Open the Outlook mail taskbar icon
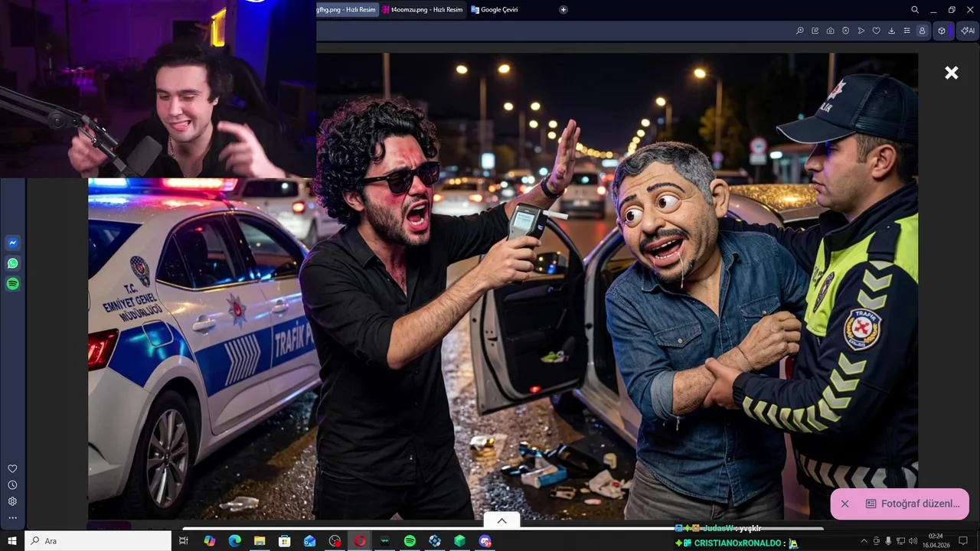980x551 pixels. [x=309, y=541]
